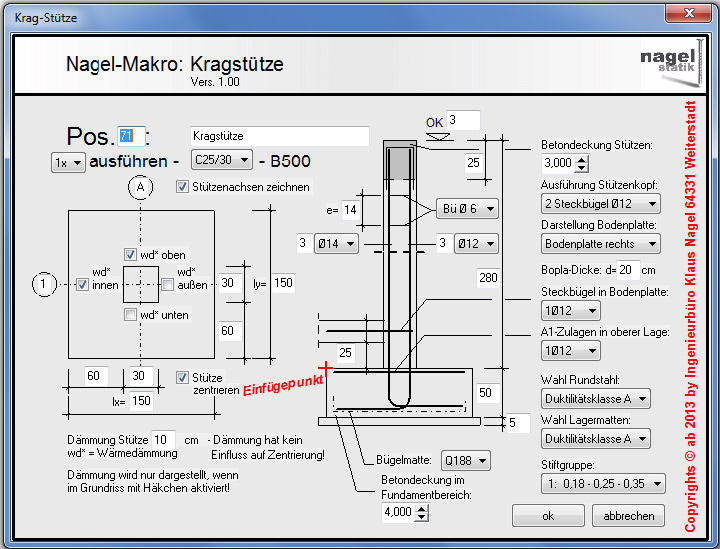The width and height of the screenshot is (720, 549).
Task: Click the axis A circle marker
Action: [x=139, y=187]
